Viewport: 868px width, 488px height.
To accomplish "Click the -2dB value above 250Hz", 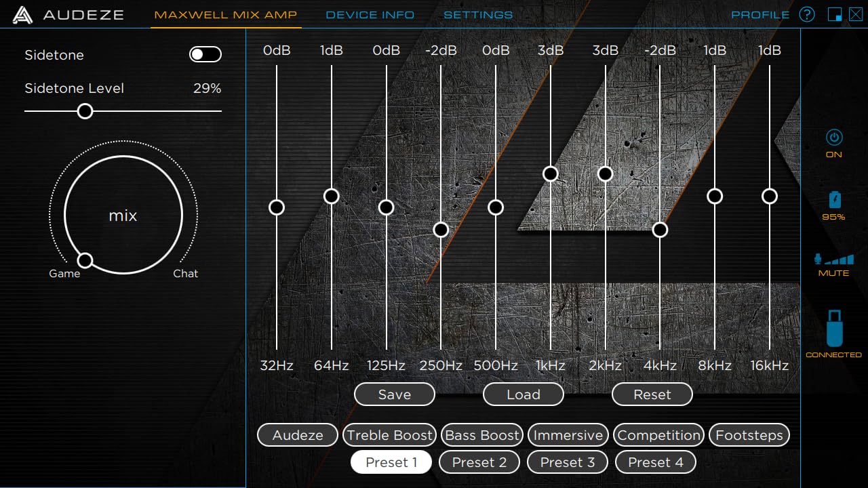I will pyautogui.click(x=441, y=50).
